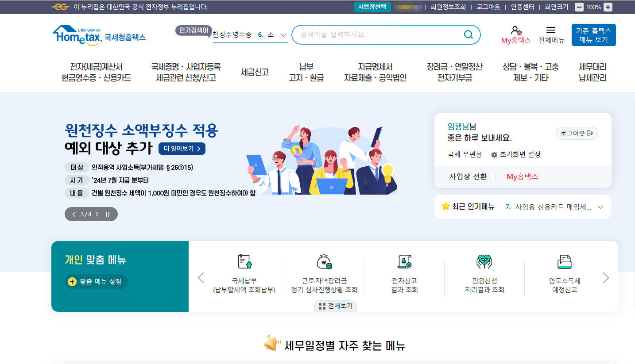Go to next banner slide
635x364 pixels.
pos(97,214)
